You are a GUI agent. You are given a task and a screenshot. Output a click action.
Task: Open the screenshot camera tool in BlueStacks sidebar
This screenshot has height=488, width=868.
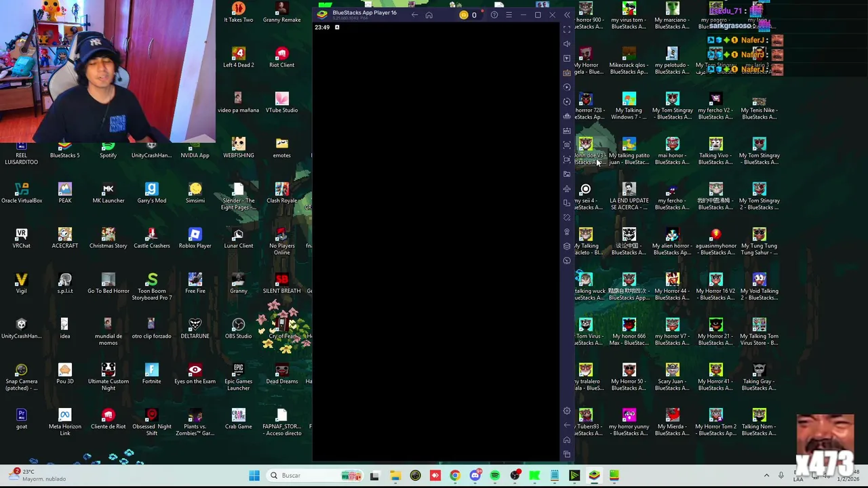tap(567, 145)
